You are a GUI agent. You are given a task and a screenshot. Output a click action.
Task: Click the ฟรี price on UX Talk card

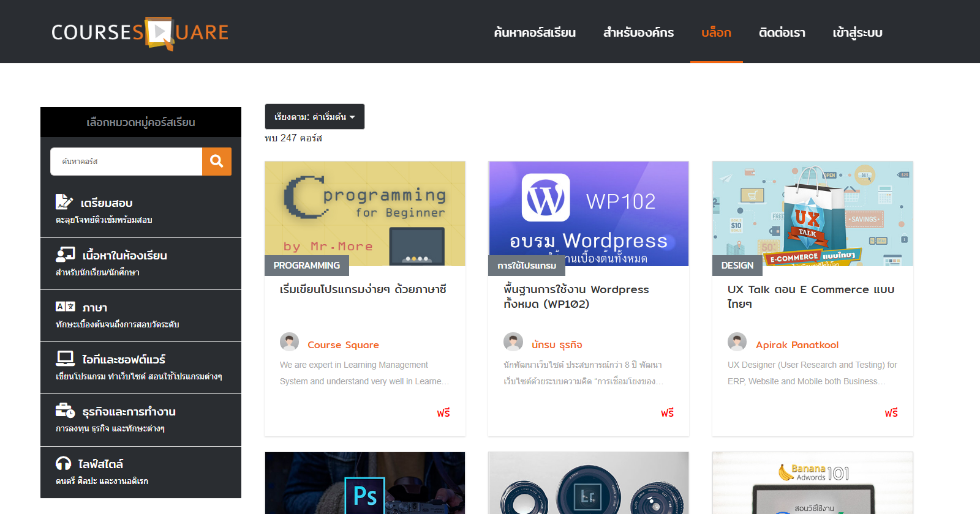point(891,413)
